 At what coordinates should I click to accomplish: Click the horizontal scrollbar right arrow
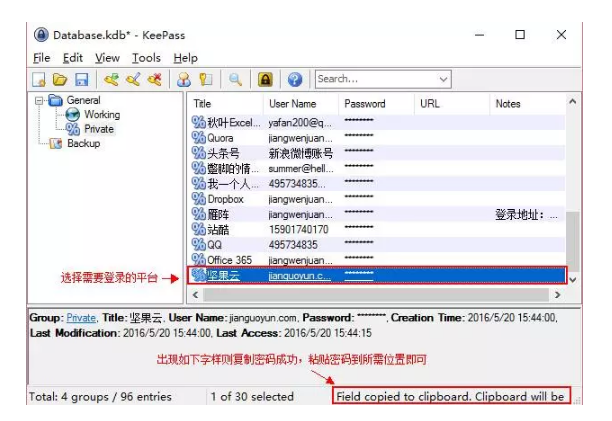click(557, 295)
